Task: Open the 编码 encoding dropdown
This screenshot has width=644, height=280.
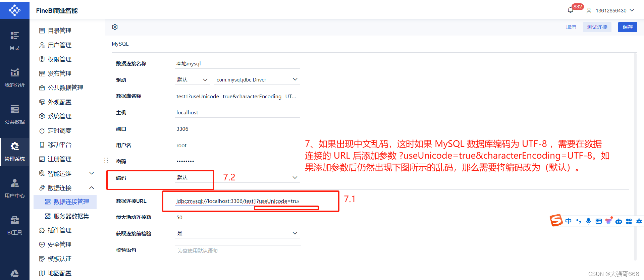Action: click(237, 178)
